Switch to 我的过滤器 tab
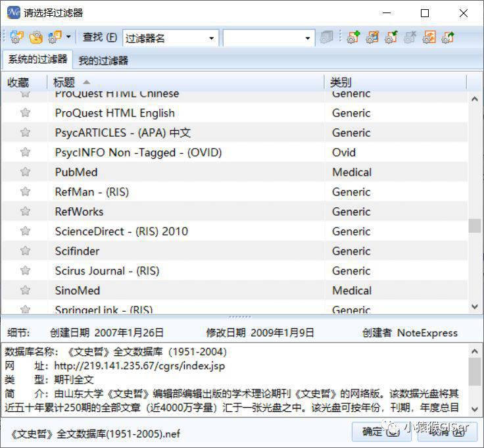484x448 pixels. pyautogui.click(x=103, y=61)
